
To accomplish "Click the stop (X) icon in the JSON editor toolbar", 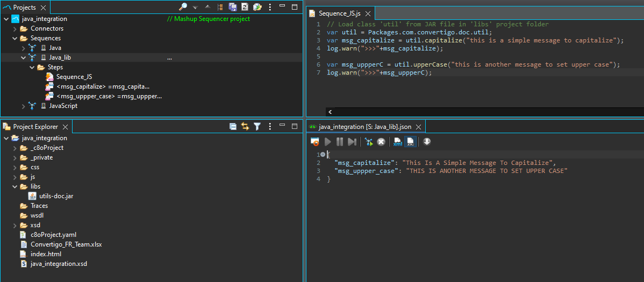I will [381, 142].
